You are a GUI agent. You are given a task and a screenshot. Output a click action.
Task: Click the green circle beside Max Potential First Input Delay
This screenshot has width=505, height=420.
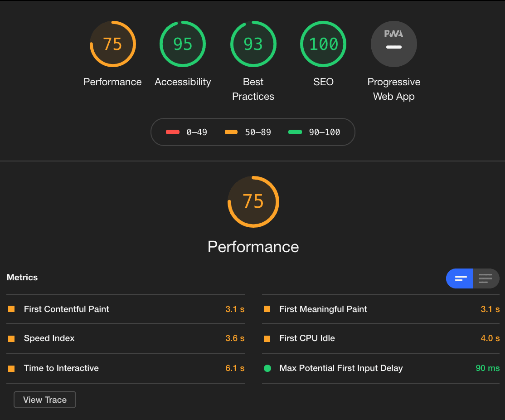[x=267, y=368]
